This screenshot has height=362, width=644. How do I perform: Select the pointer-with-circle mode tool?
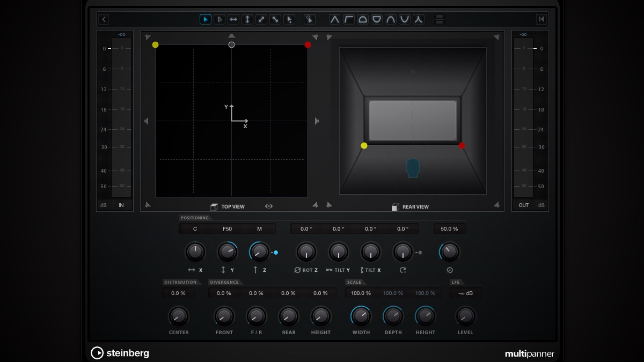[309, 19]
